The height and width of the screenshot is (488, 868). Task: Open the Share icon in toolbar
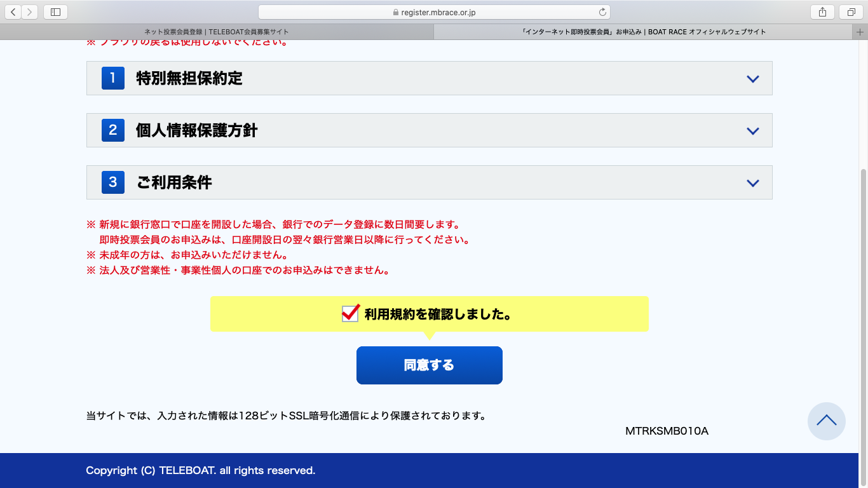(822, 12)
